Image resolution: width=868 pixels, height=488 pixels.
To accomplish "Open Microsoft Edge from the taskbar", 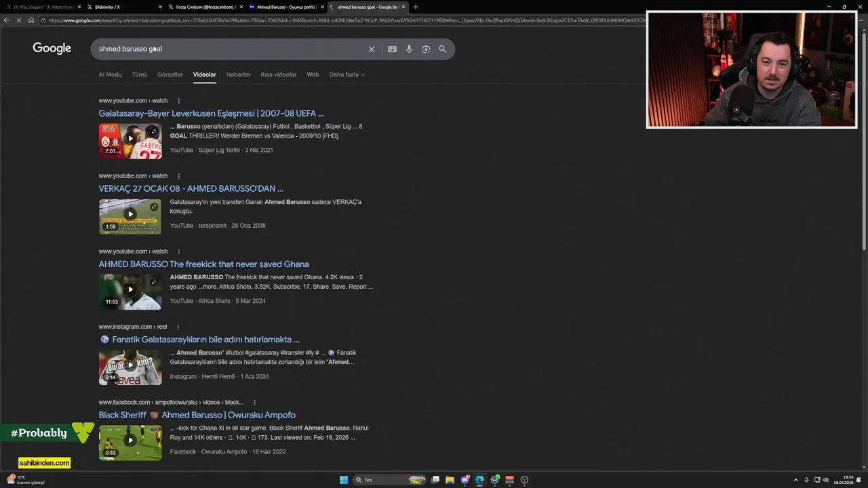I will tap(479, 480).
